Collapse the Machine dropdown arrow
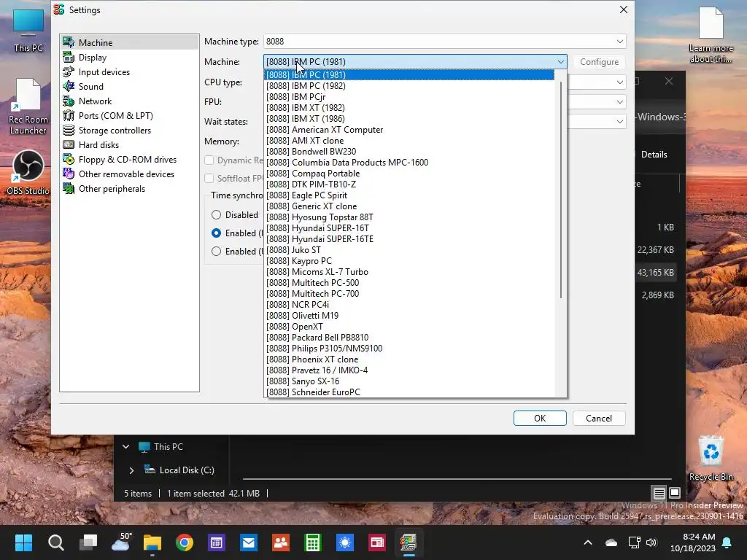Screen dimensions: 747x560 560,61
